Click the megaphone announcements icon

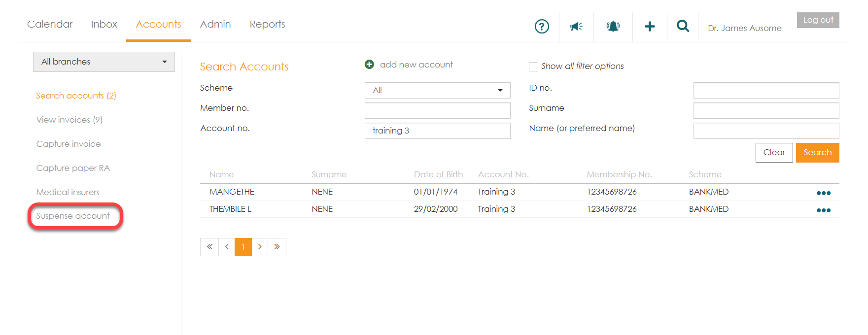click(x=576, y=26)
